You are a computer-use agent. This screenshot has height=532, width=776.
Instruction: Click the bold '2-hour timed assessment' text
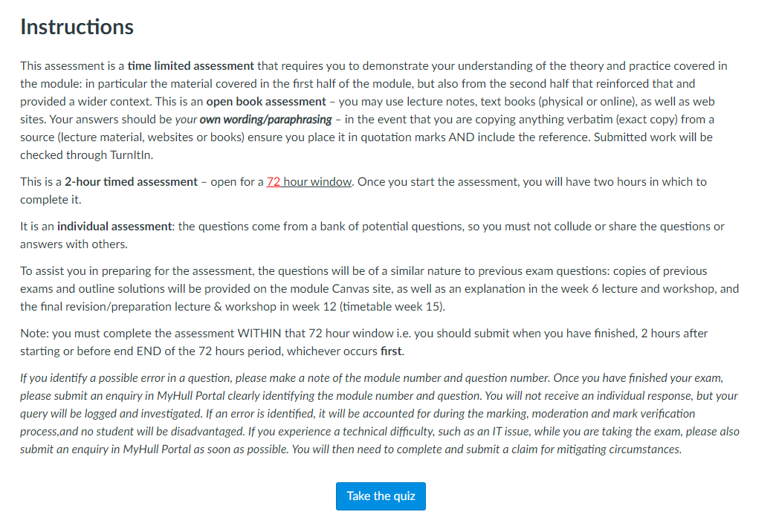pos(131,182)
